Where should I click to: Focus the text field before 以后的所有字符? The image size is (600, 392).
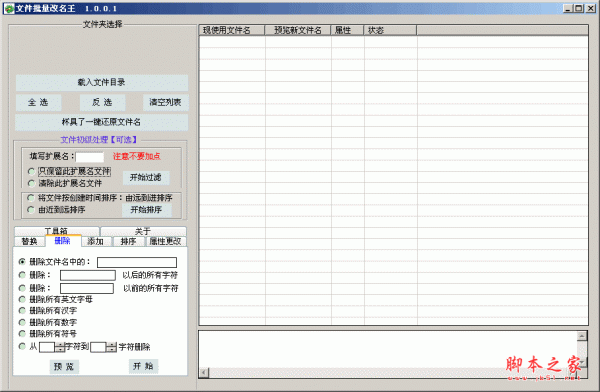pyautogui.click(x=88, y=275)
